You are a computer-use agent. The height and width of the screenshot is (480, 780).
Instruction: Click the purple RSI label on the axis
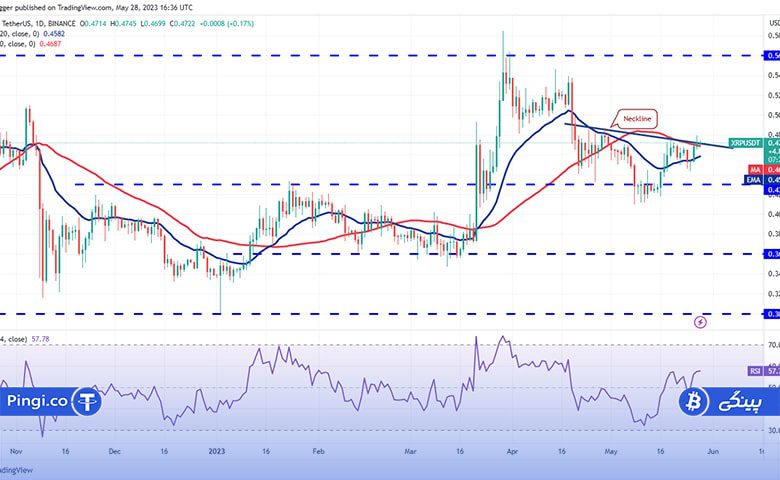[x=755, y=371]
